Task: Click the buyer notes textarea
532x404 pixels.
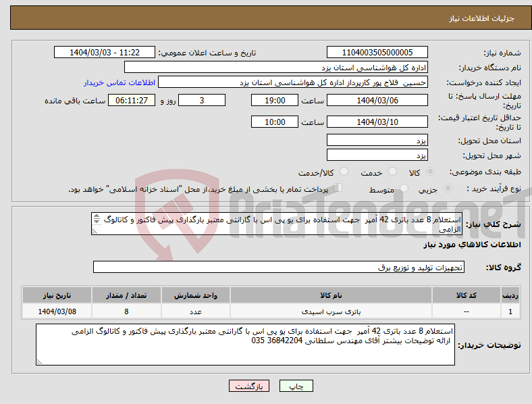Action: point(245,345)
